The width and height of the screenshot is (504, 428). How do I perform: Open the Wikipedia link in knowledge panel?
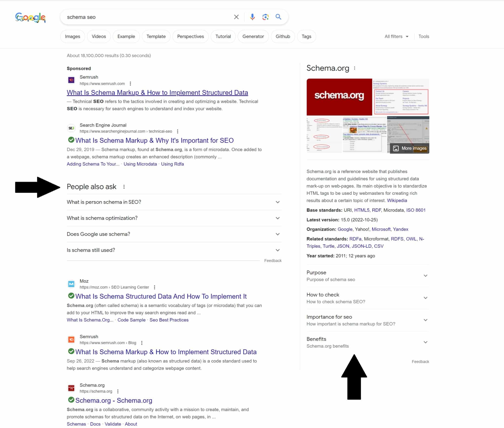pos(397,200)
